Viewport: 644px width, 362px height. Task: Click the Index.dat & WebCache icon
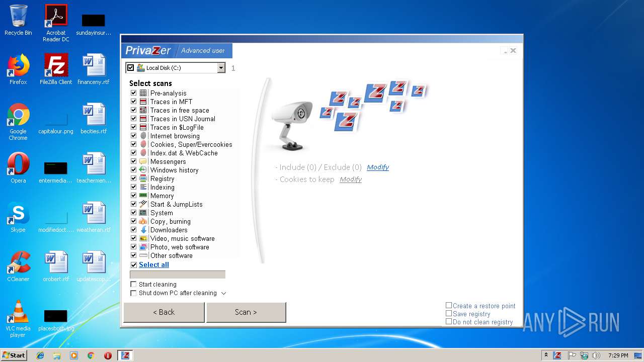tap(143, 153)
